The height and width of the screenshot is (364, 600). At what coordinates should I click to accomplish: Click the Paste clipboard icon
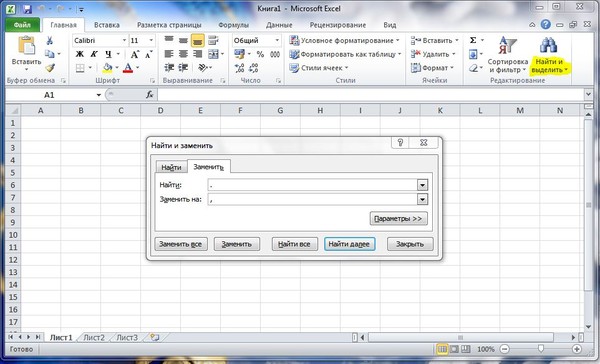[26, 45]
